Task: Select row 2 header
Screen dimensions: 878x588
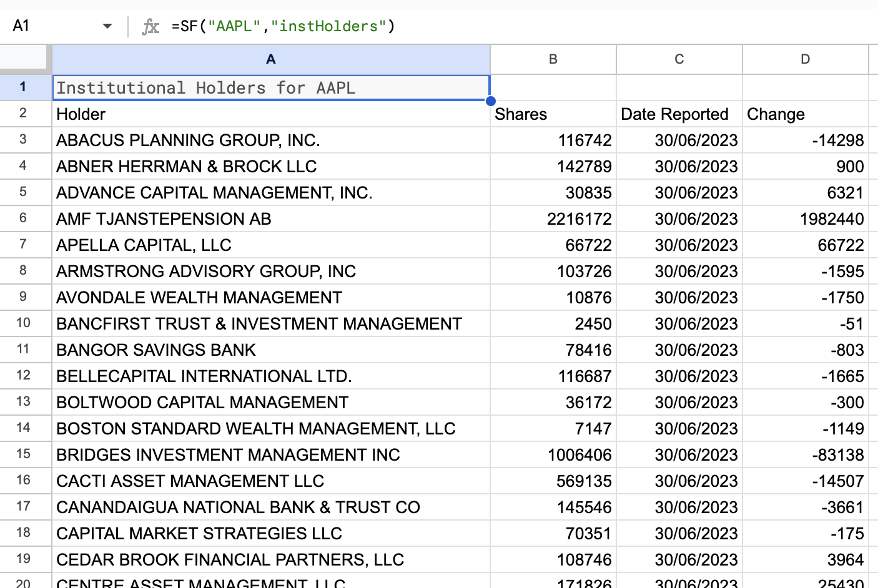Action: click(26, 114)
